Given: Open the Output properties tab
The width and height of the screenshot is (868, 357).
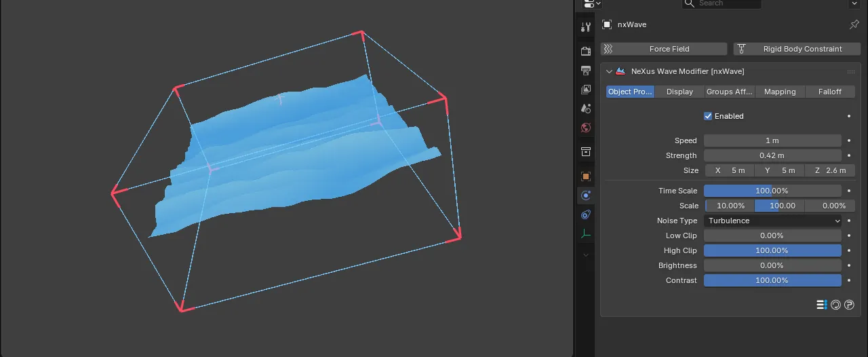Looking at the screenshot, I should (x=586, y=70).
